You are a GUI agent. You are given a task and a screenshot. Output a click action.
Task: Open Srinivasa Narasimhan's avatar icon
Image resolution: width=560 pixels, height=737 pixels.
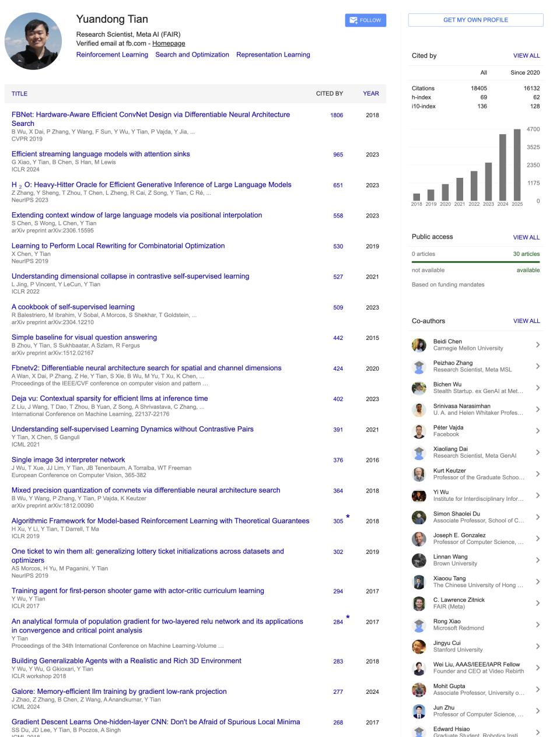[x=419, y=410]
